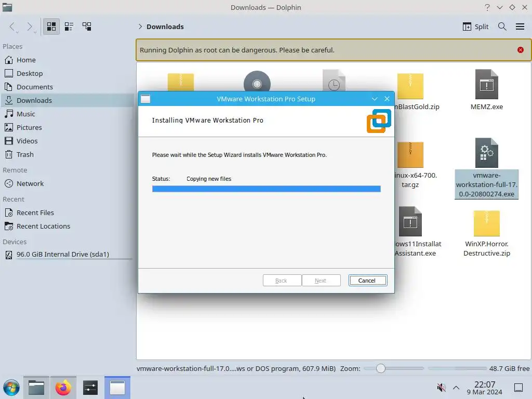This screenshot has width=532, height=399.
Task: Select the clock-marked file icon
Action: coord(334,81)
